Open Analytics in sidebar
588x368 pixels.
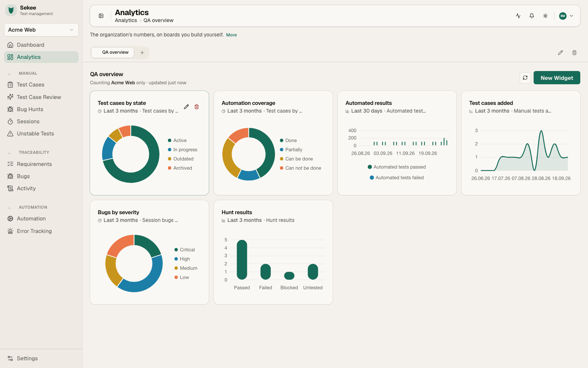point(41,57)
